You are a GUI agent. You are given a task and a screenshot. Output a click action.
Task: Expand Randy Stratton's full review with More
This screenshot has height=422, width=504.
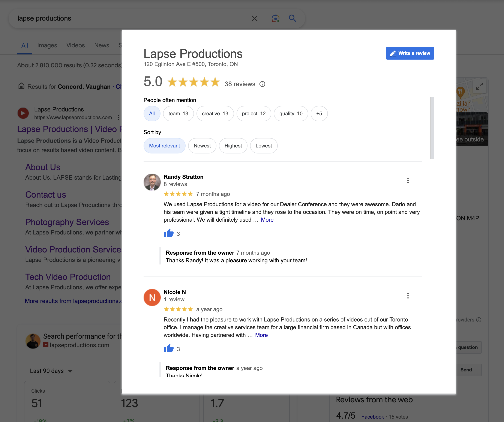(267, 220)
